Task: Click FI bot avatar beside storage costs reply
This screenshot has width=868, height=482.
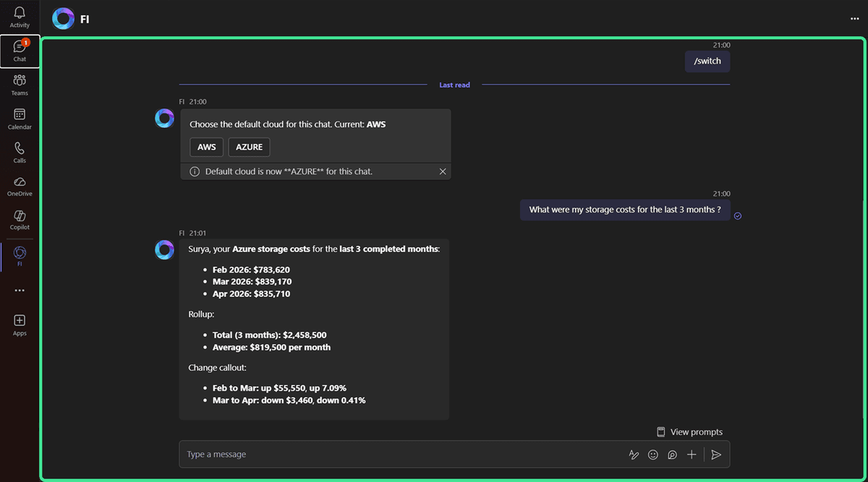Action: [164, 250]
